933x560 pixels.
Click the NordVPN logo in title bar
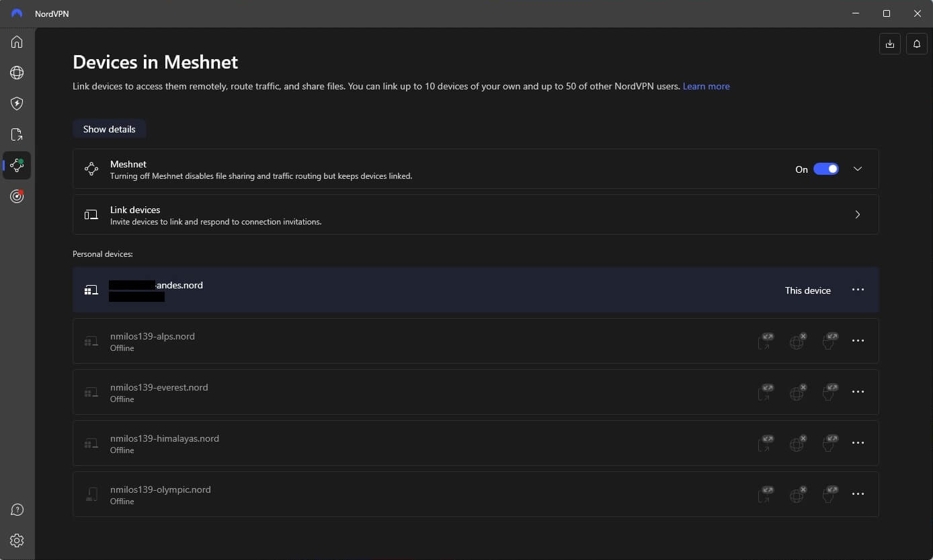coord(17,13)
